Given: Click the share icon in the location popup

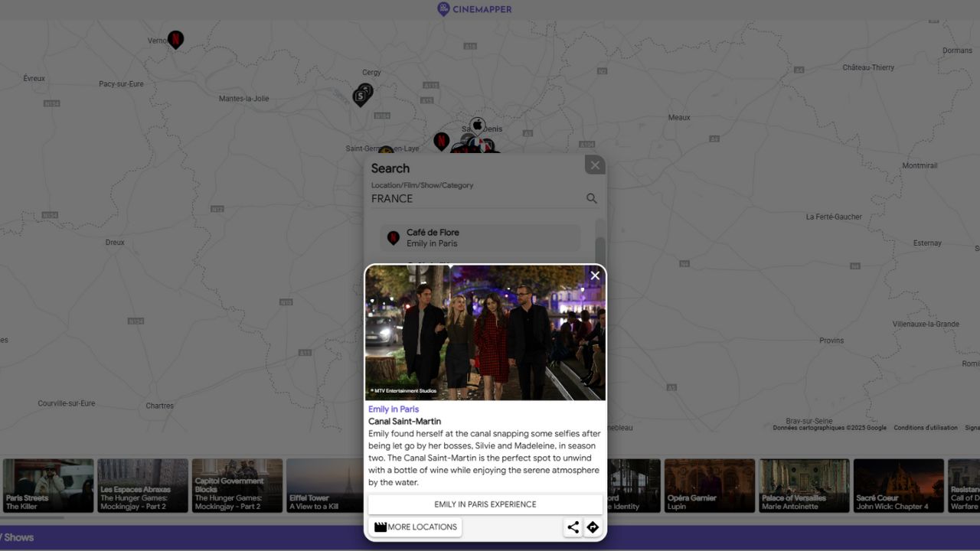Looking at the screenshot, I should pos(573,527).
